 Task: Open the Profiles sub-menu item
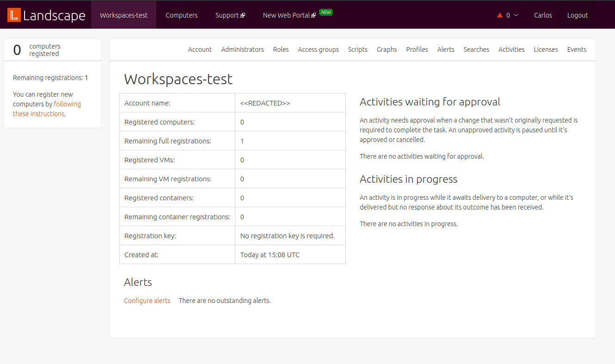417,49
